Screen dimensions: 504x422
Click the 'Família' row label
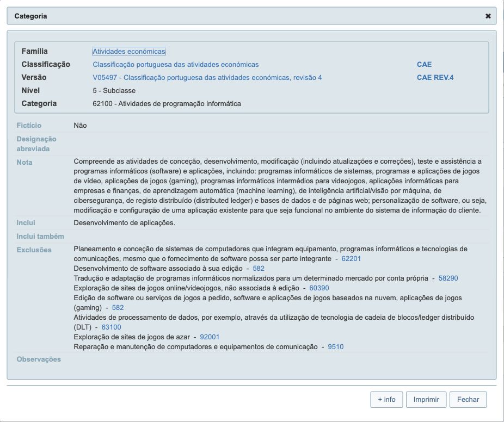34,51
